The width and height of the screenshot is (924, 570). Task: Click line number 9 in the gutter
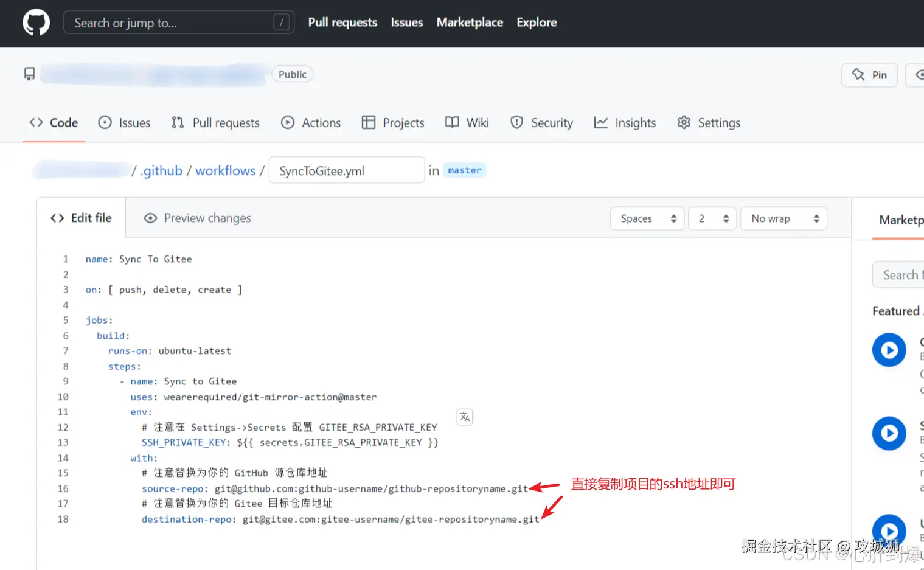(x=66, y=381)
